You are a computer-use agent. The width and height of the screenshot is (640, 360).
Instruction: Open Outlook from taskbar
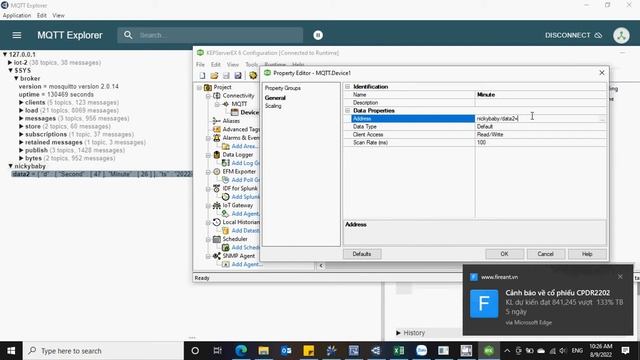[x=286, y=351]
